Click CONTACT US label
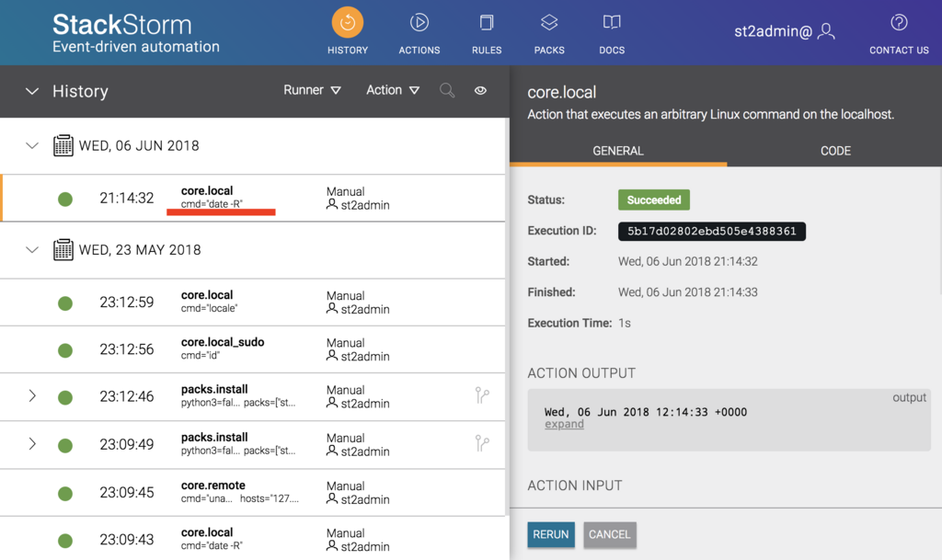The width and height of the screenshot is (942, 560). [899, 51]
